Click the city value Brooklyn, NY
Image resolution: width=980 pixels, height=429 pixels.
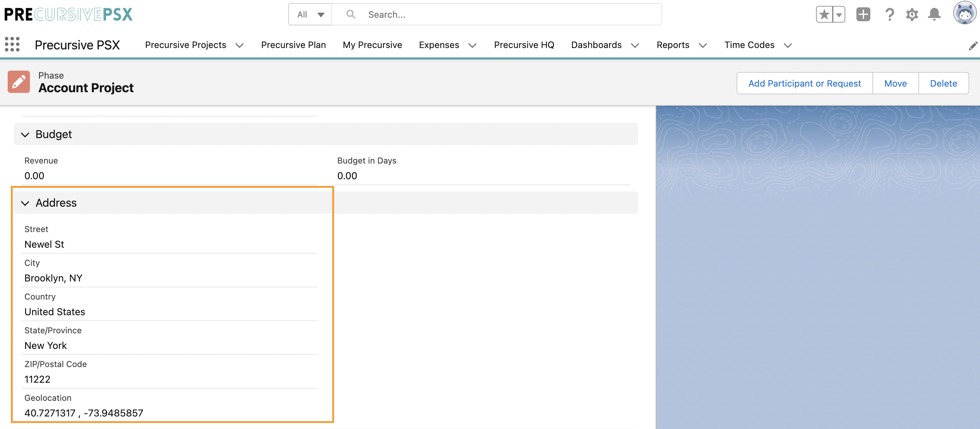pyautogui.click(x=53, y=278)
